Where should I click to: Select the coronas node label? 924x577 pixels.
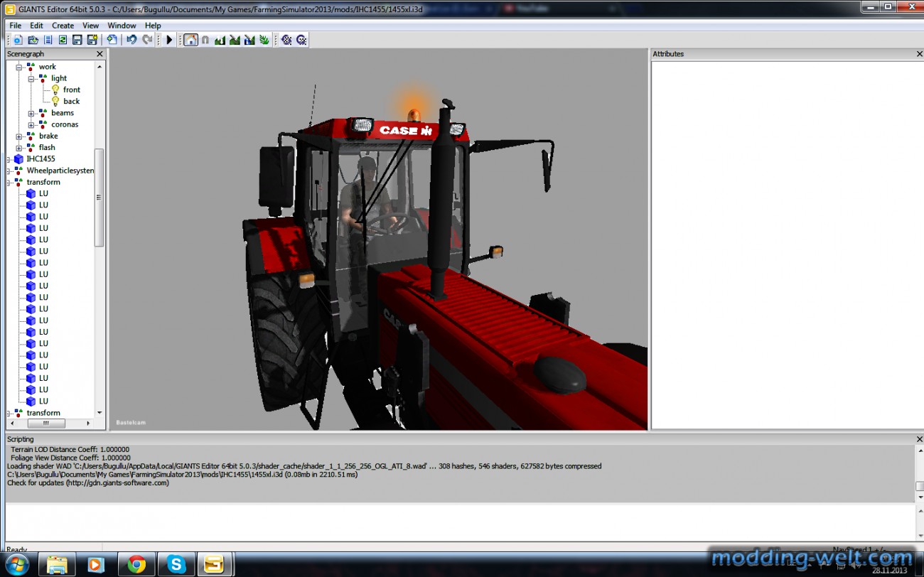pos(65,124)
